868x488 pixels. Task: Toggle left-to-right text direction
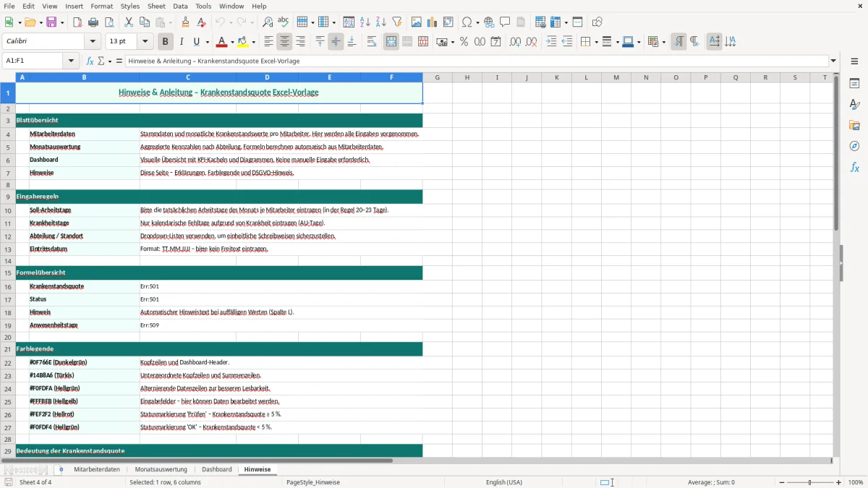click(x=678, y=42)
